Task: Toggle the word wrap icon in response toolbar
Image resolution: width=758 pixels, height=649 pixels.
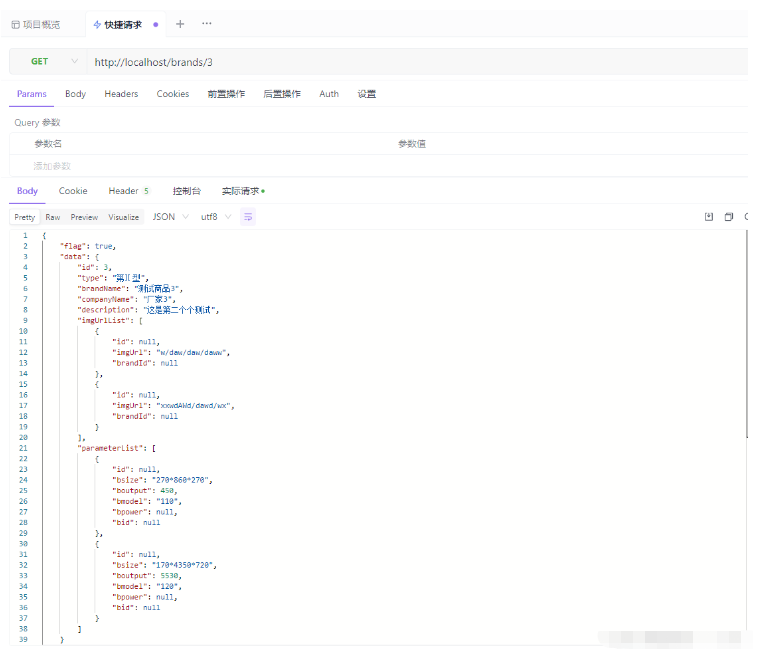Action: [x=248, y=217]
